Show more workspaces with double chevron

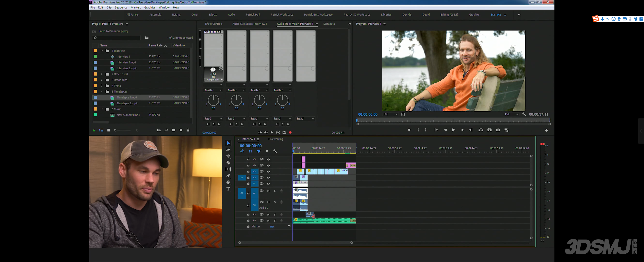519,15
